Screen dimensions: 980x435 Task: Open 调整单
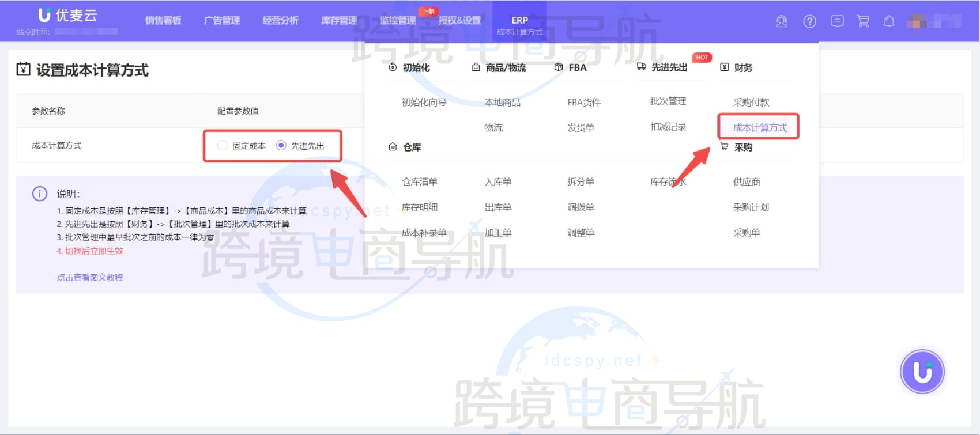(x=581, y=233)
